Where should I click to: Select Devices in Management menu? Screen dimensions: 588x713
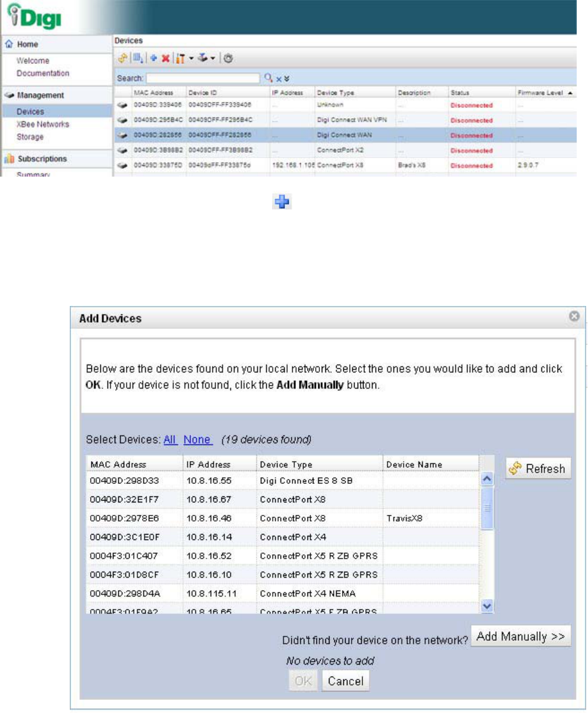click(x=30, y=112)
